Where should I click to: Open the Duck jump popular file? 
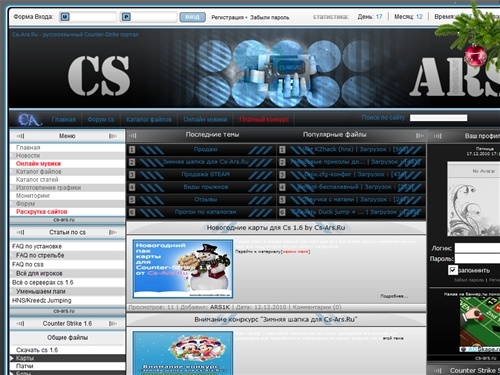pos(355,212)
